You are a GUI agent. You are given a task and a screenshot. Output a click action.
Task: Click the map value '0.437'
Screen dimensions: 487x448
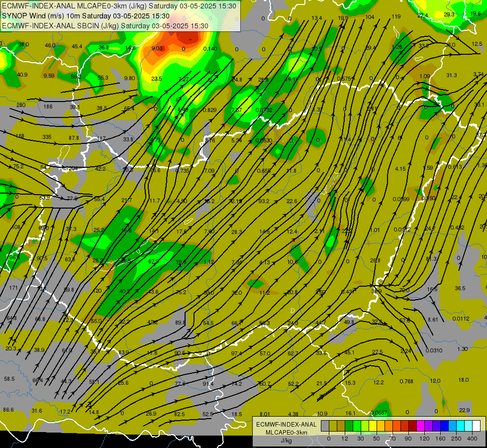point(348,292)
